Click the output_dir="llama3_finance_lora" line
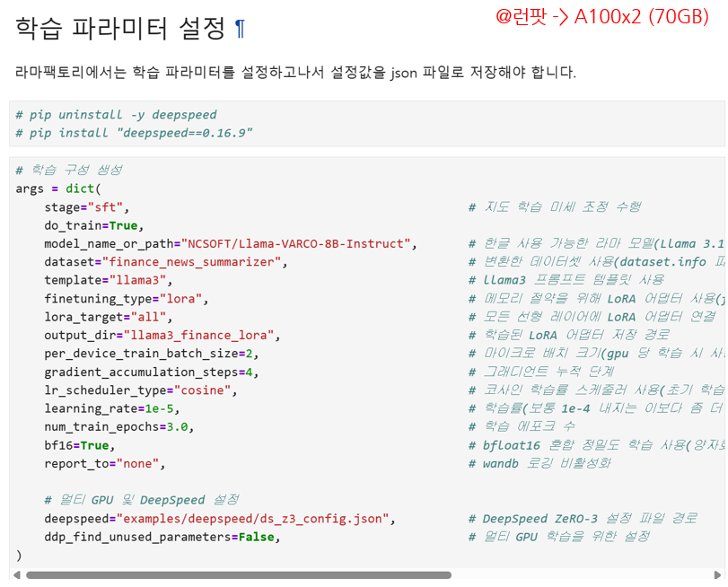This screenshot has width=728, height=587. pyautogui.click(x=162, y=336)
